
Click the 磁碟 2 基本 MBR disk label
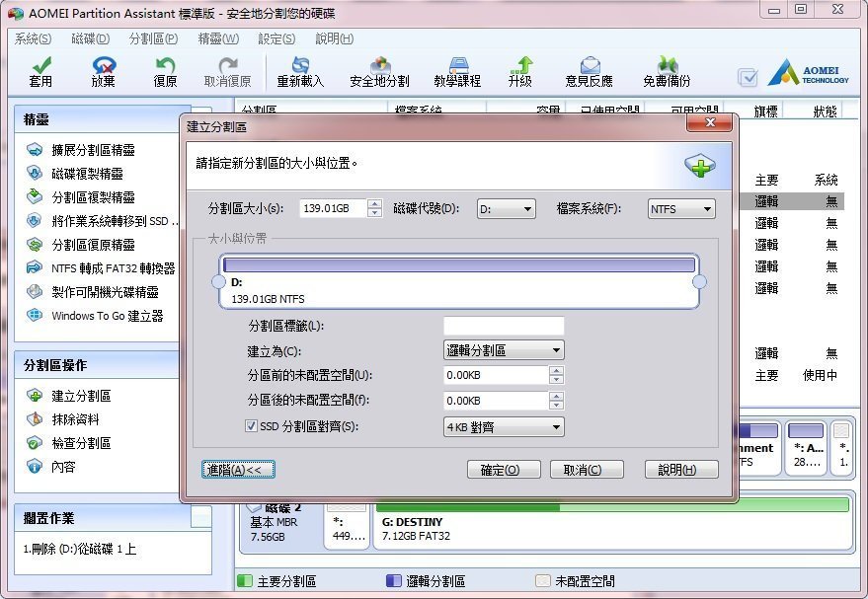[x=276, y=522]
